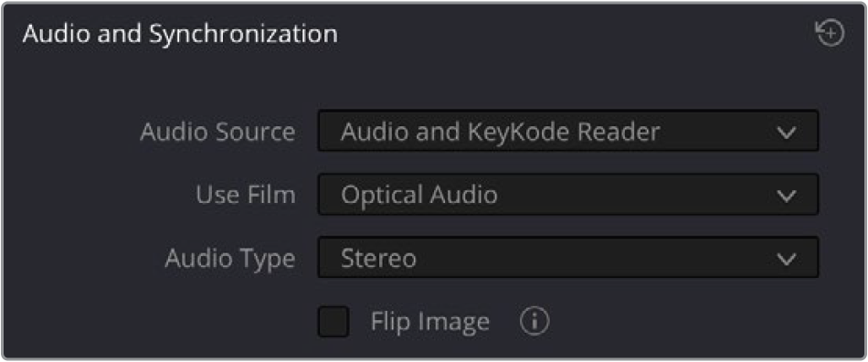Select the Optical Audio value text
The height and width of the screenshot is (362, 868).
[x=419, y=195]
